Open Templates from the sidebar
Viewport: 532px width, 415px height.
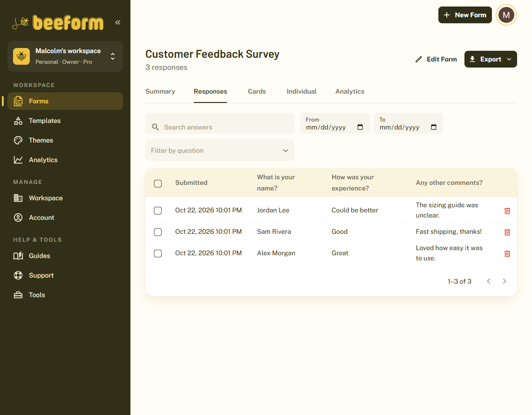tap(65, 121)
